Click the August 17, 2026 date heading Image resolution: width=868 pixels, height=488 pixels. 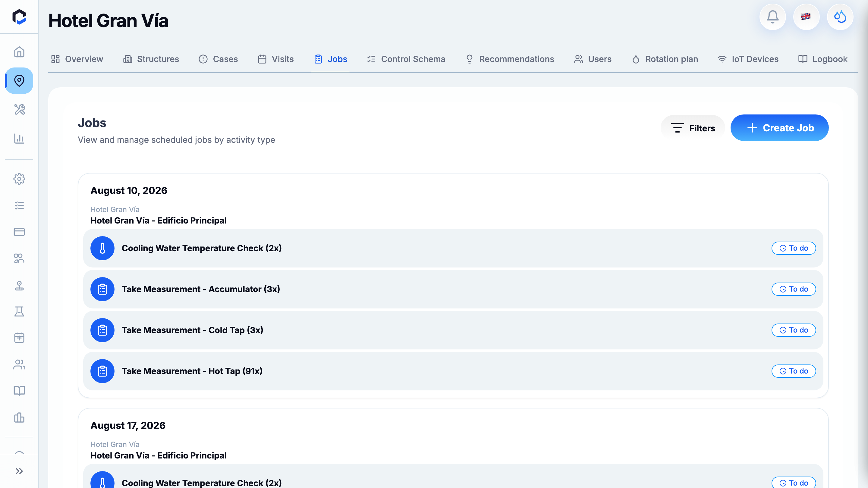point(128,426)
